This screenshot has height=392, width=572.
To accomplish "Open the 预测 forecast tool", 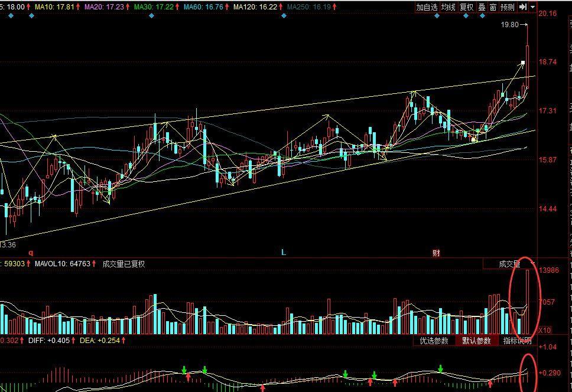I will [507, 7].
